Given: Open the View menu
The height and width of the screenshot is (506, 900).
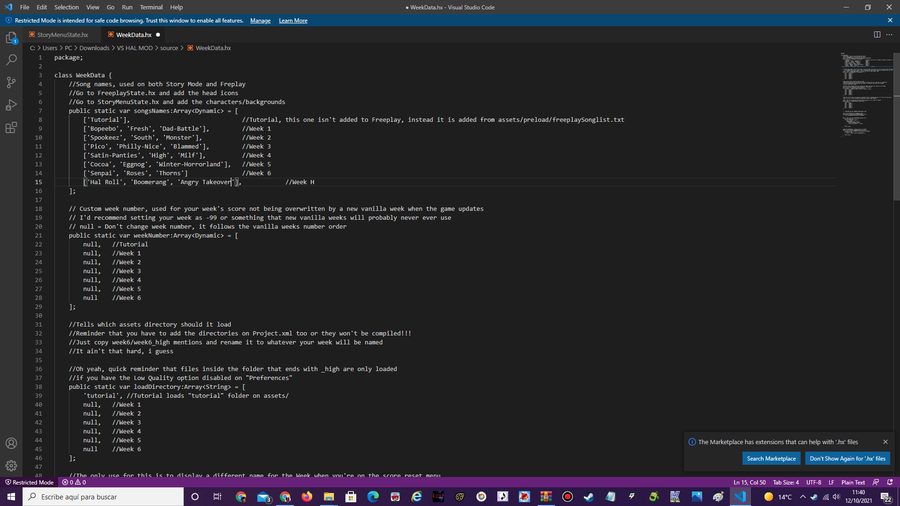Looking at the screenshot, I should 93,7.
